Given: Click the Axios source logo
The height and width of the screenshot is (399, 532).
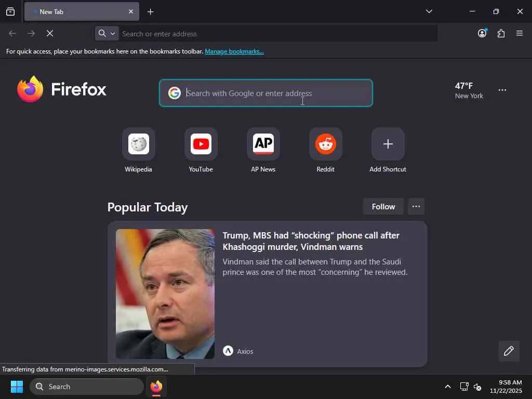Looking at the screenshot, I should pyautogui.click(x=228, y=351).
